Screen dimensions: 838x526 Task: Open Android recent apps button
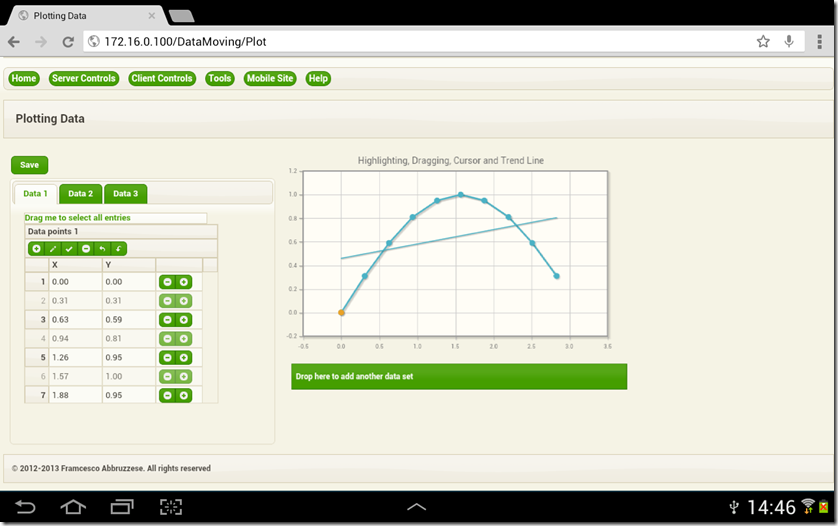(x=122, y=506)
